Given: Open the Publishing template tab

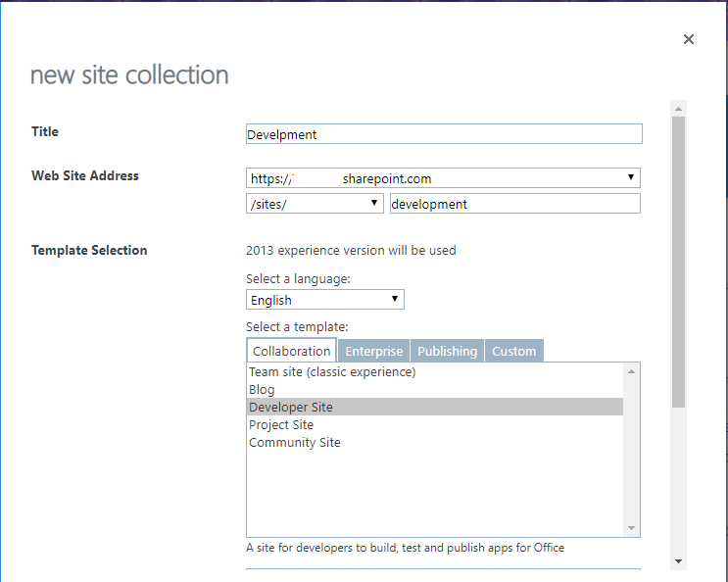Looking at the screenshot, I should [x=447, y=351].
